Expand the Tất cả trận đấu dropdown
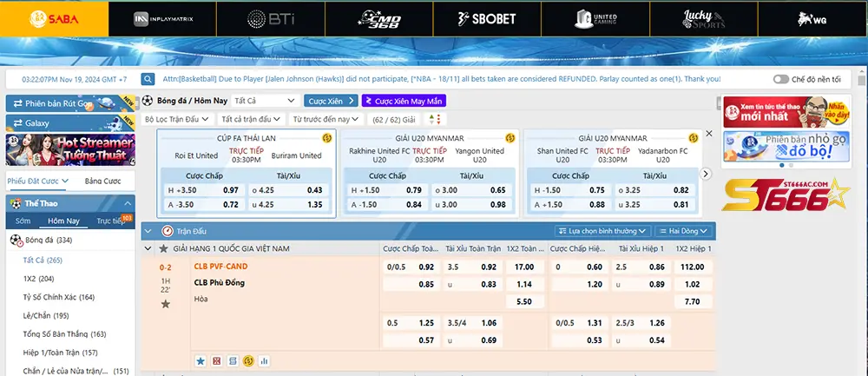Viewport: 868px width, 376px height. [x=252, y=119]
